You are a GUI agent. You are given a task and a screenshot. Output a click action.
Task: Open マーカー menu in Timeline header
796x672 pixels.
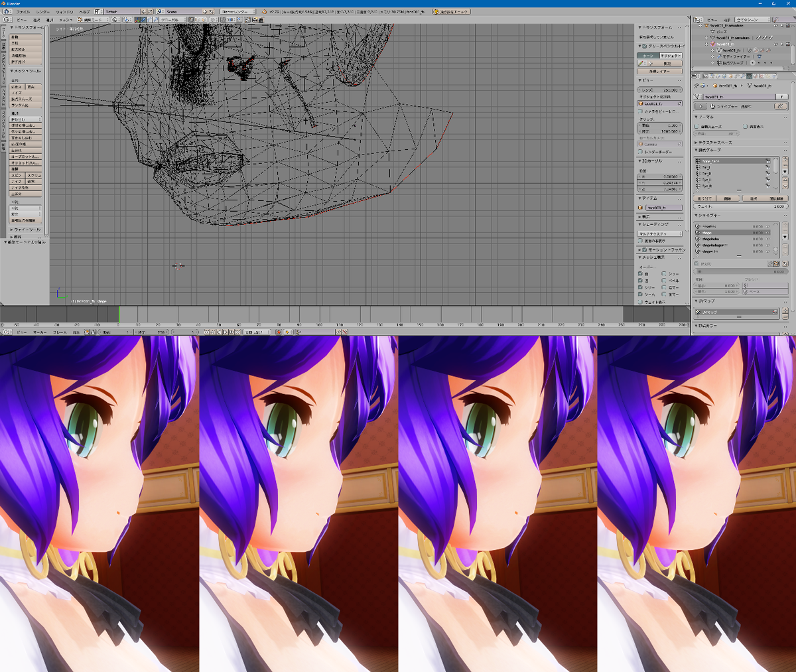point(41,332)
